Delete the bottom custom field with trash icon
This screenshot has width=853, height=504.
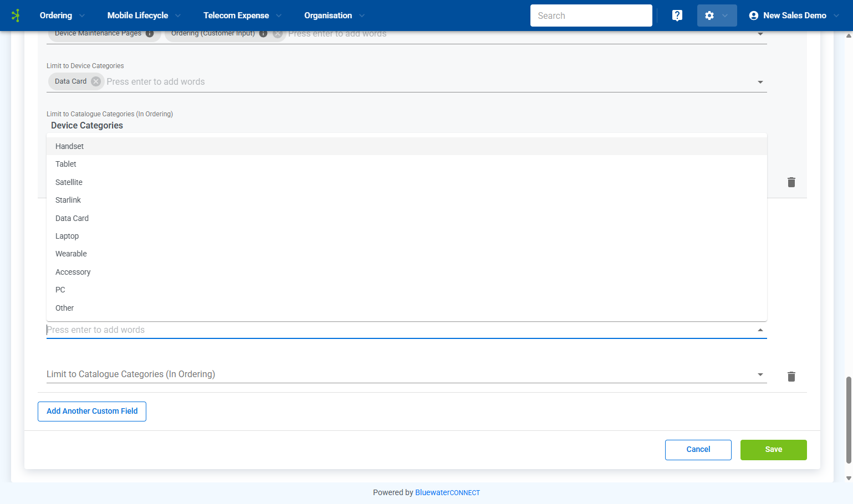click(791, 377)
